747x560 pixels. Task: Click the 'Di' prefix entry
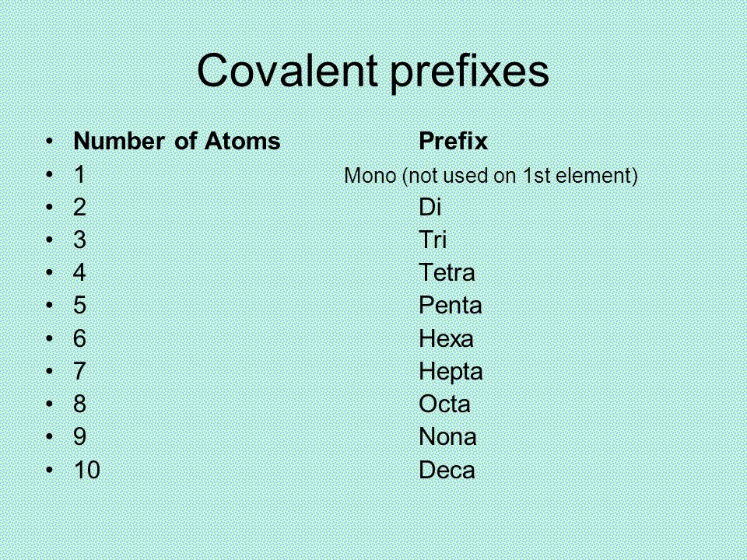click(x=430, y=207)
